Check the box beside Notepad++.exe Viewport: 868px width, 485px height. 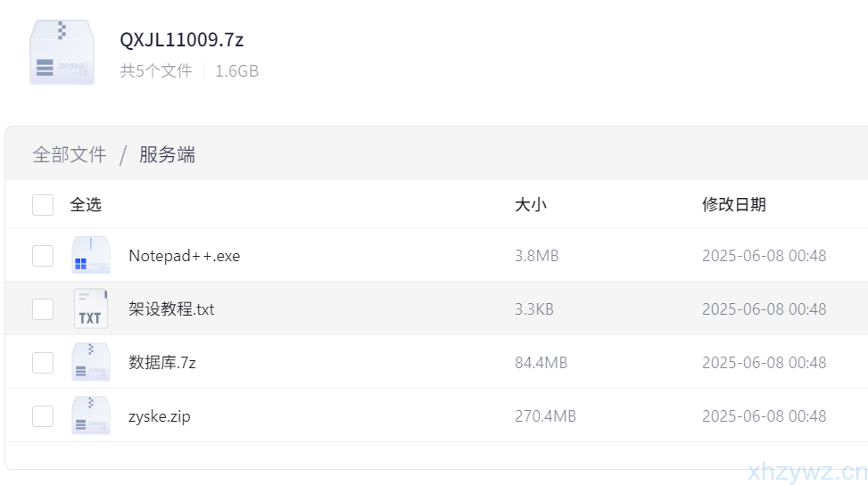(43, 256)
